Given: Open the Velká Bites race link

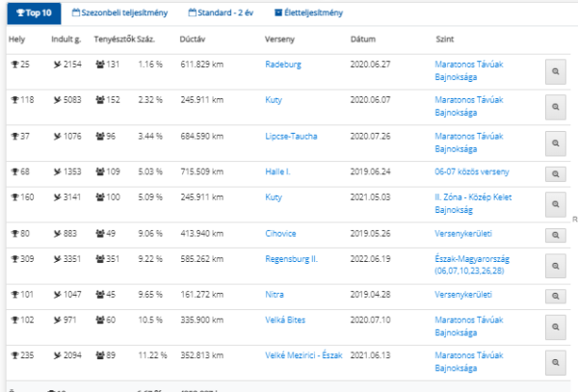Looking at the screenshot, I should point(285,320).
